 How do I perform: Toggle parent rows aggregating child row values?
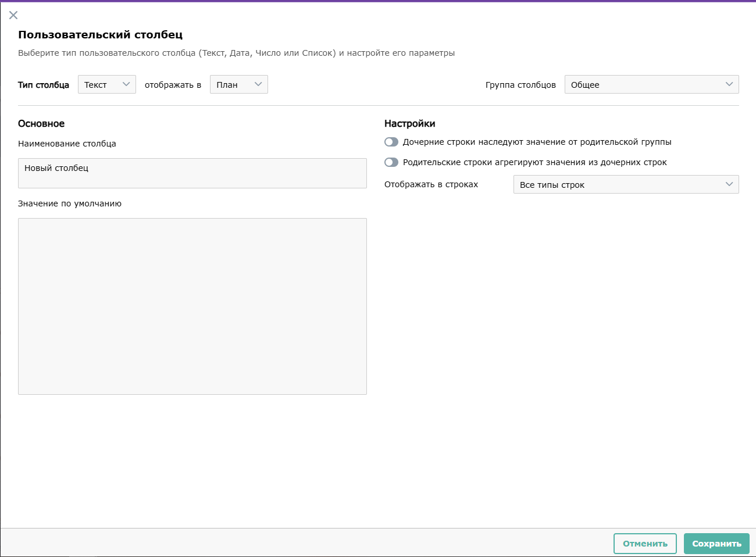click(x=391, y=162)
